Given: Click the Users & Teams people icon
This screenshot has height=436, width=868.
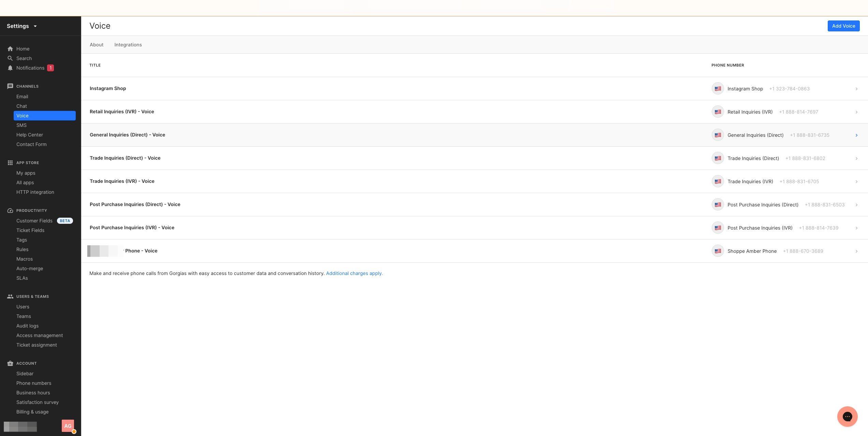Looking at the screenshot, I should point(10,296).
